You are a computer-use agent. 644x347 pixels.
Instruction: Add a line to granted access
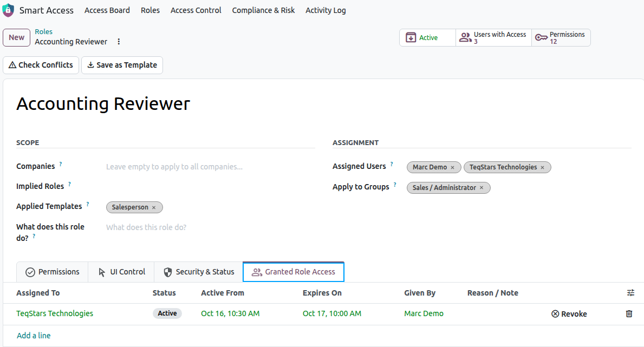tap(34, 336)
